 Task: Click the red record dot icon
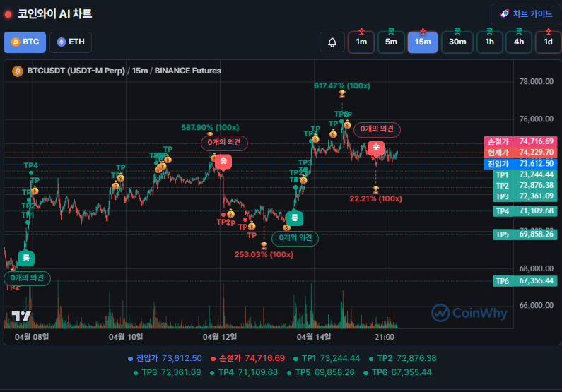point(8,14)
